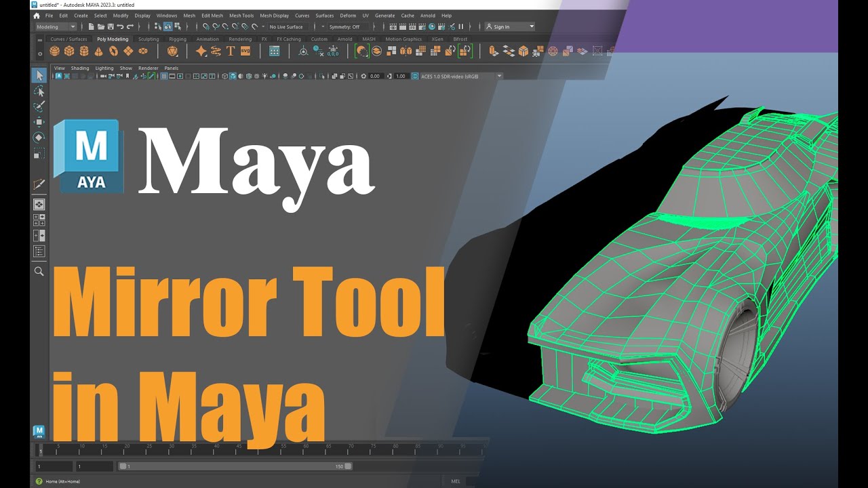Open the Content Browser shelf icon

tap(275, 51)
